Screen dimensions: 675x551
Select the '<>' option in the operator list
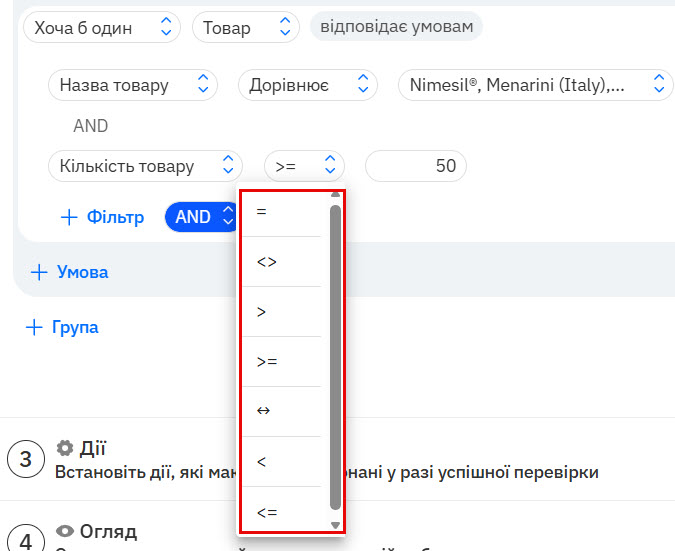pyautogui.click(x=282, y=262)
